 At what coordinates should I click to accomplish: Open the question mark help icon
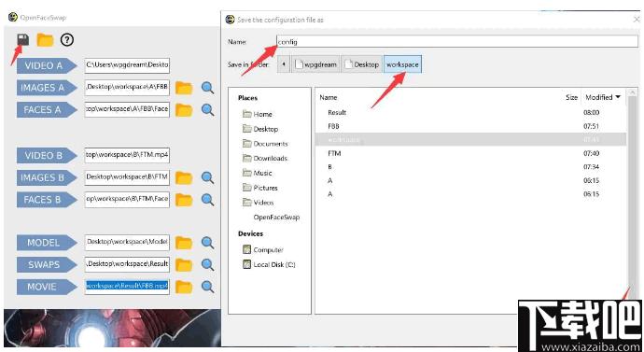pyautogui.click(x=67, y=40)
